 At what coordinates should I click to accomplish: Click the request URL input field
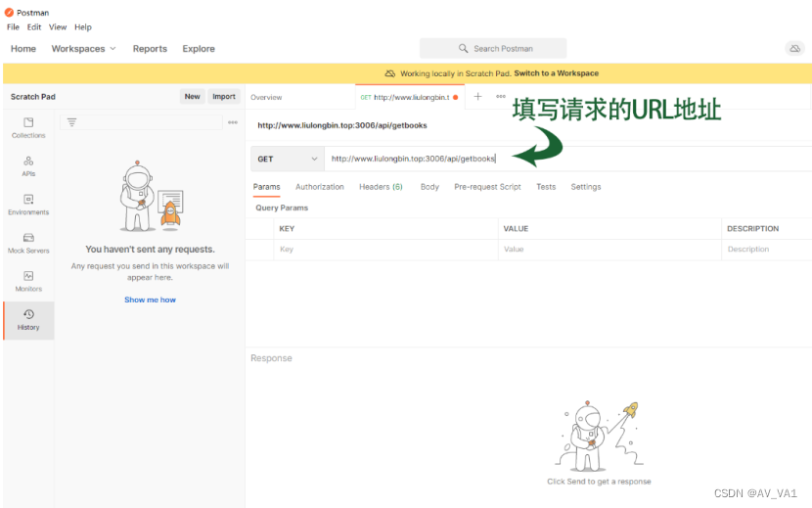[568, 159]
